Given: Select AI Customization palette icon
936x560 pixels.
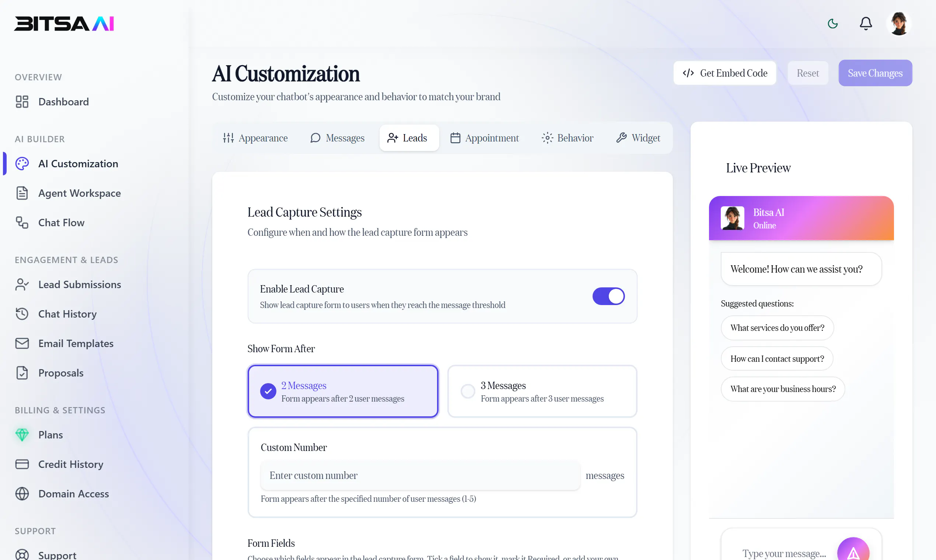Looking at the screenshot, I should 22,164.
